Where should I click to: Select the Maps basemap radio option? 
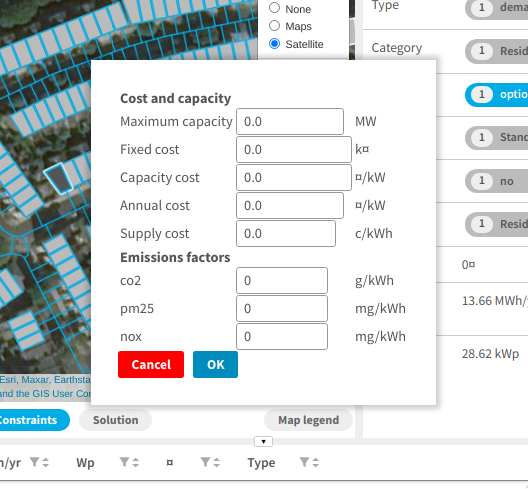(274, 25)
